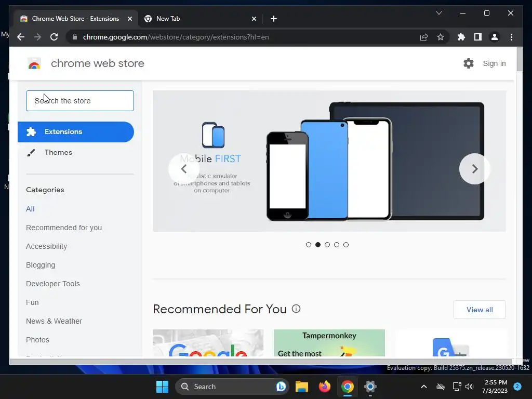Screen dimensions: 532x399
Task: Open the Accessibility category
Action: coord(46,246)
